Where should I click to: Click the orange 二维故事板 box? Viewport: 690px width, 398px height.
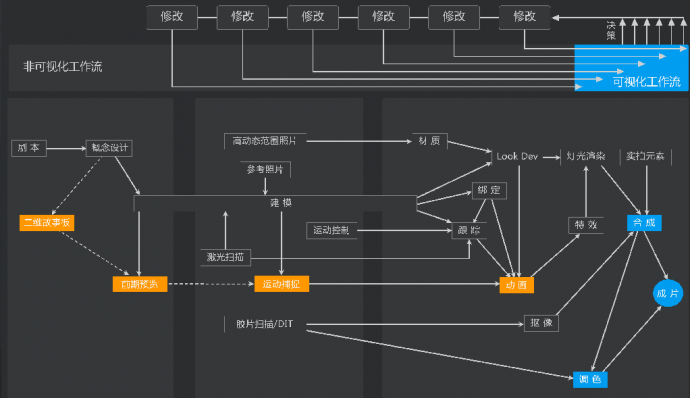click(47, 223)
